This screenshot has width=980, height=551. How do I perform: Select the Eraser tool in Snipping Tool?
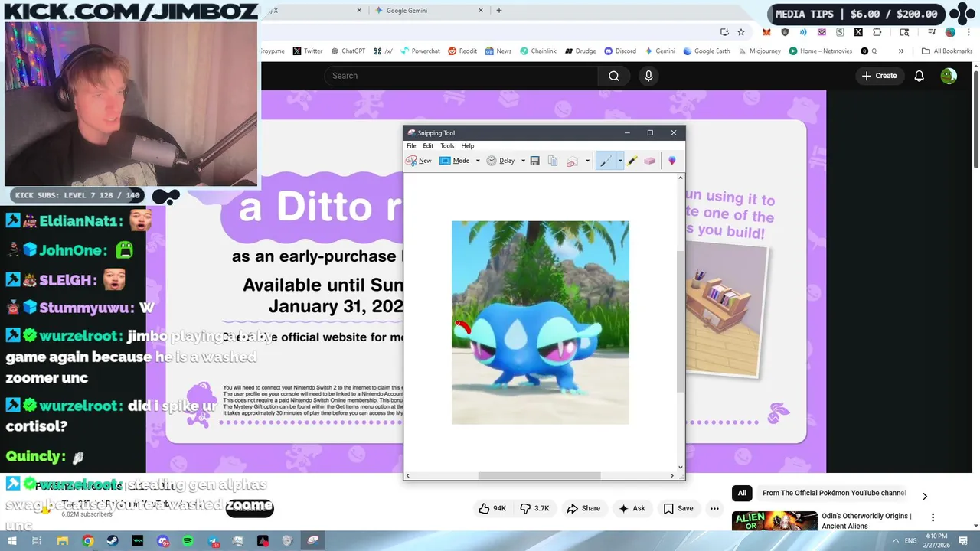pos(650,161)
